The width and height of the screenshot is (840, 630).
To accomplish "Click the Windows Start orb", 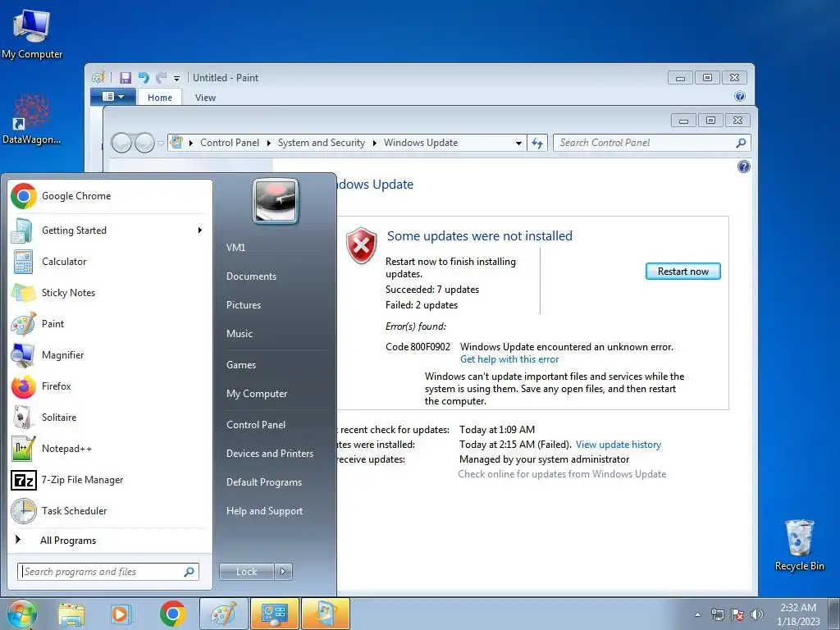I will point(22,614).
